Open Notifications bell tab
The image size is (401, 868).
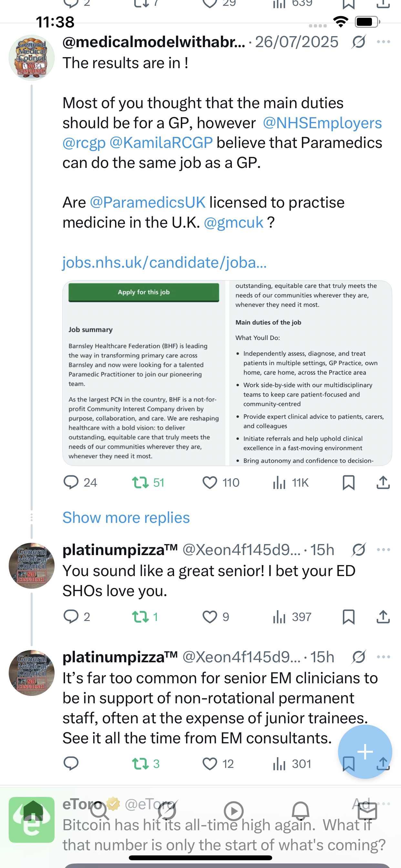301,811
